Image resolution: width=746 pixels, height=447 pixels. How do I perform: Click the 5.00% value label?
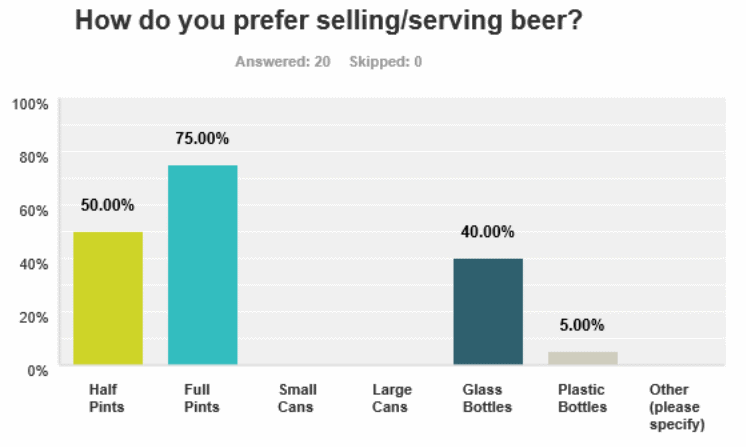point(583,325)
